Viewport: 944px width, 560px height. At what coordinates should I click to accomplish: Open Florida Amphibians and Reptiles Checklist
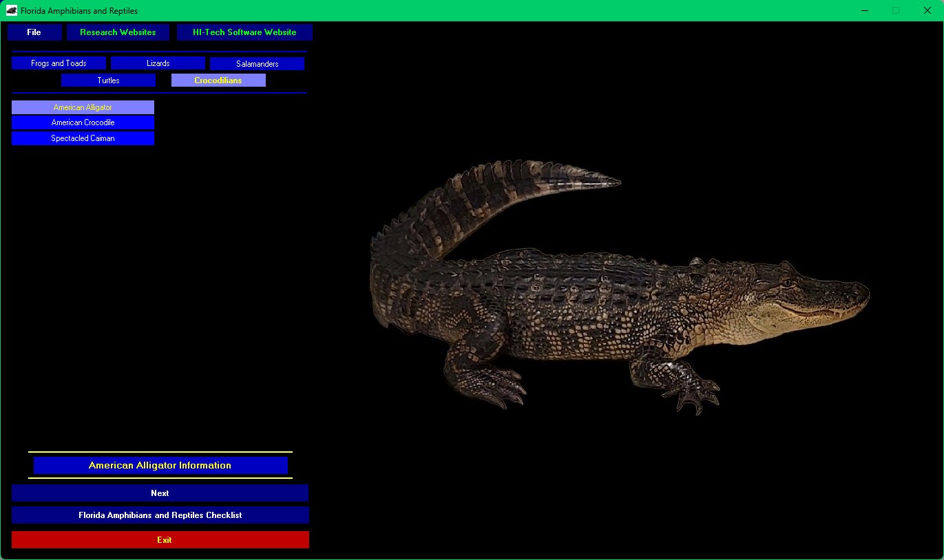point(160,515)
